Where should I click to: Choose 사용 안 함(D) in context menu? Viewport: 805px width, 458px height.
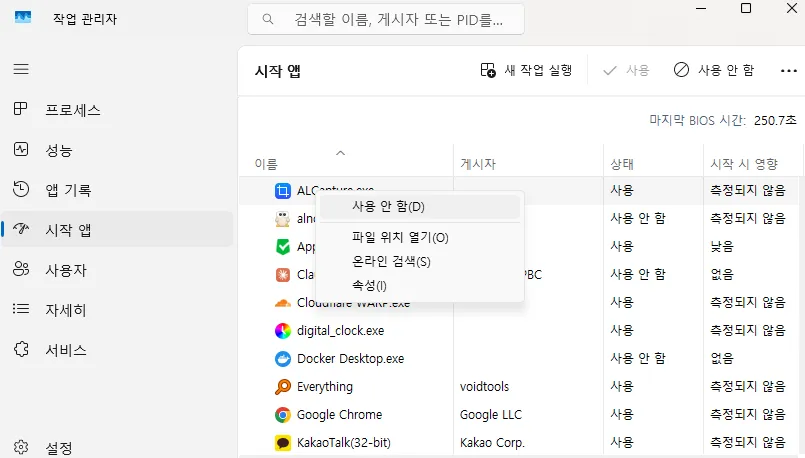[419, 207]
